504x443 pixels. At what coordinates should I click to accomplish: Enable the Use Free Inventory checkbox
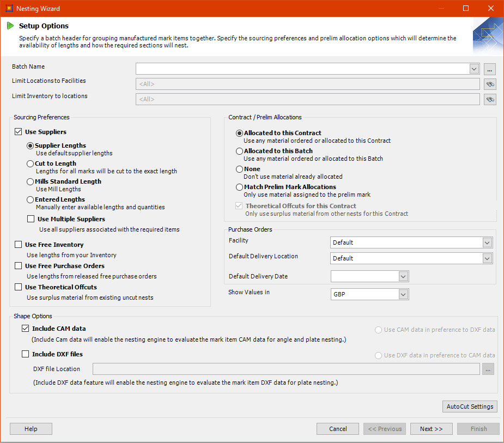19,245
